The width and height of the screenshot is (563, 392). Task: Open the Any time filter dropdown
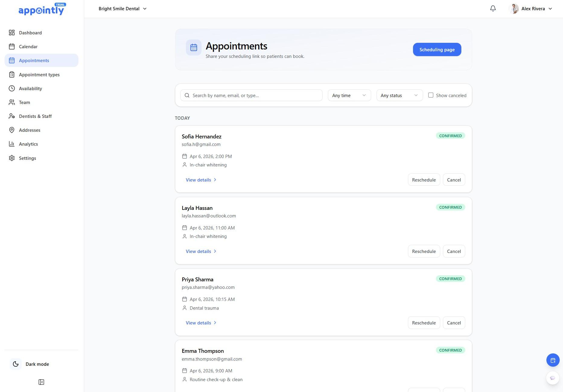point(349,95)
